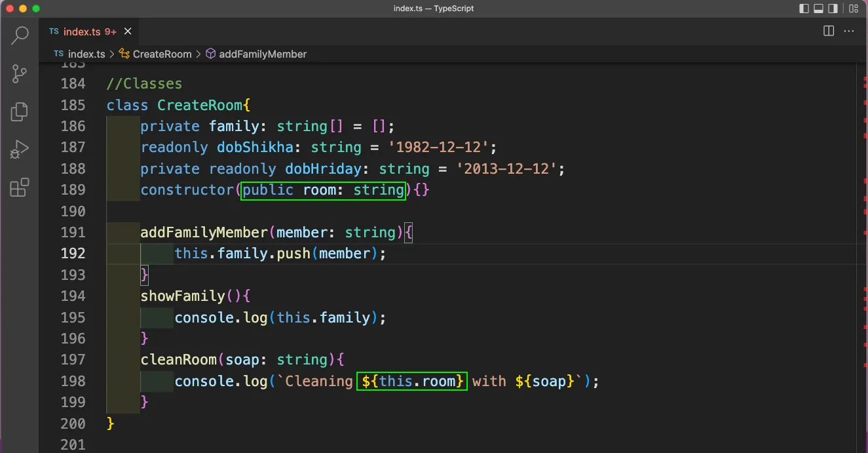This screenshot has height=453, width=868.
Task: Toggle the bottom panel layout icon
Action: tap(819, 9)
